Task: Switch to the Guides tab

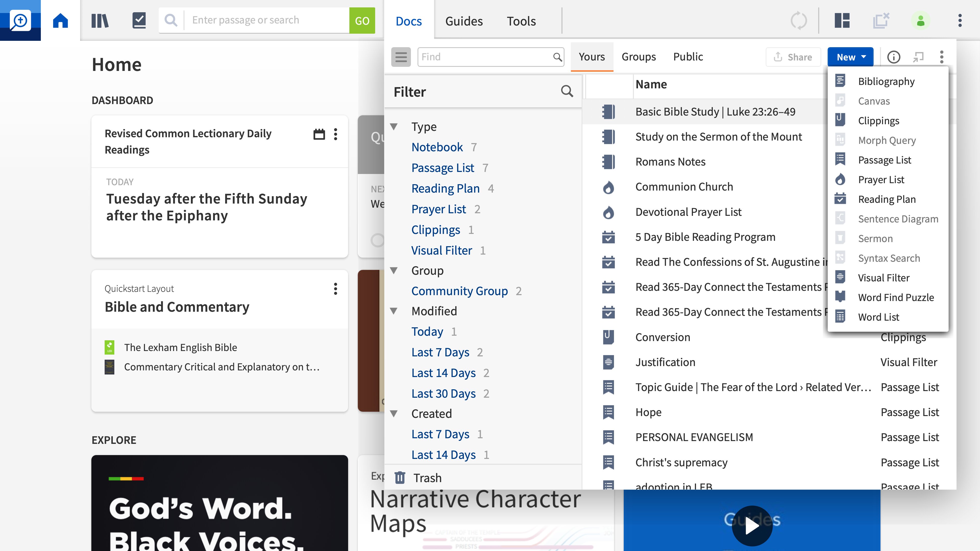Action: [x=464, y=21]
